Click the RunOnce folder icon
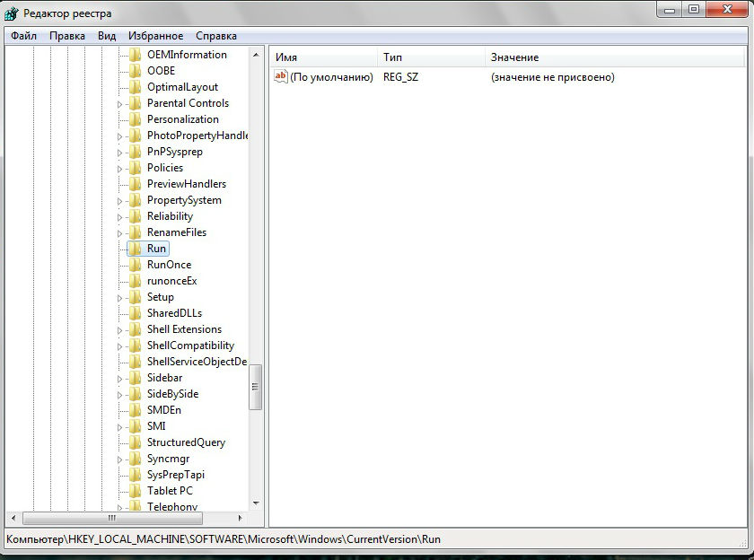754x560 pixels. pos(135,265)
